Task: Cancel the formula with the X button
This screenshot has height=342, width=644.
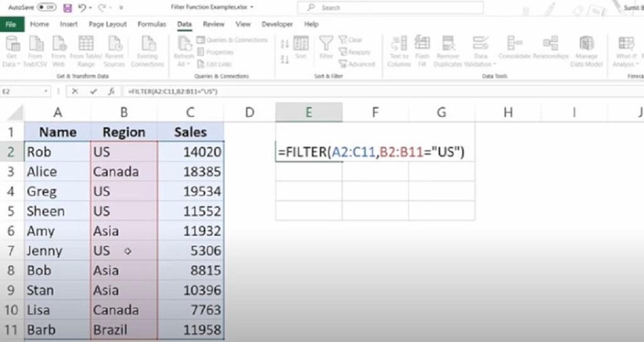Action: tap(75, 92)
